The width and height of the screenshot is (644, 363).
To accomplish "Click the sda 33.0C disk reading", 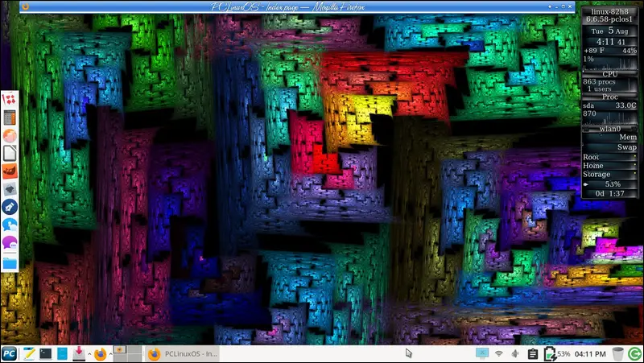I will tap(609, 105).
